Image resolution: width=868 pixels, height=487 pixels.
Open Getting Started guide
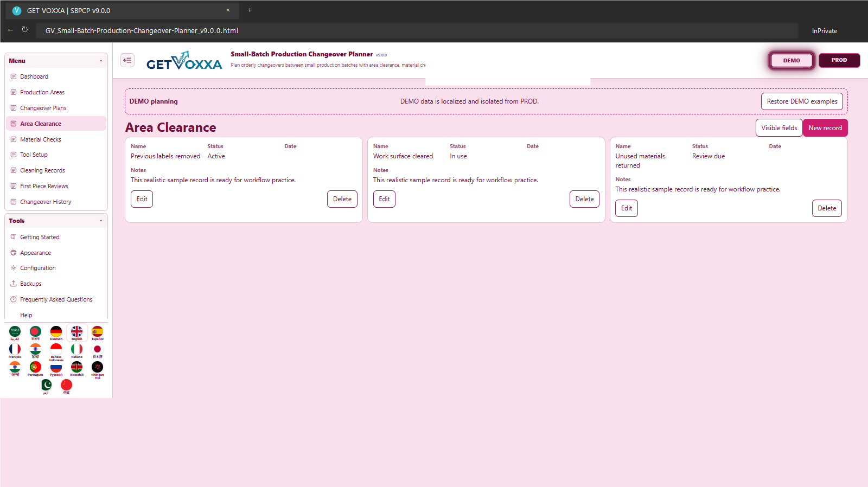[56, 237]
